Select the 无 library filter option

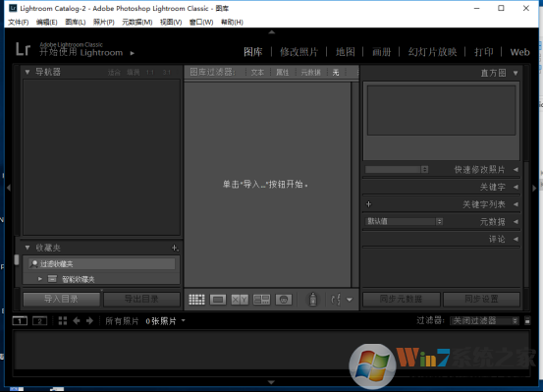[x=336, y=73]
